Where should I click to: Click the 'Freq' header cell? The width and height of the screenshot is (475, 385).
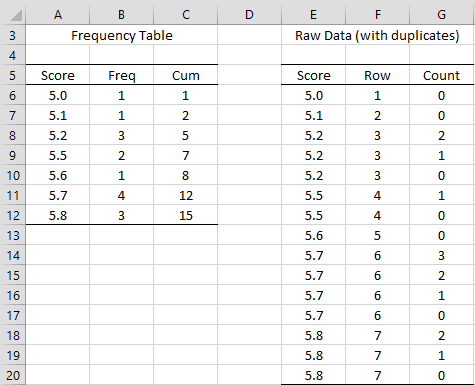click(x=121, y=75)
